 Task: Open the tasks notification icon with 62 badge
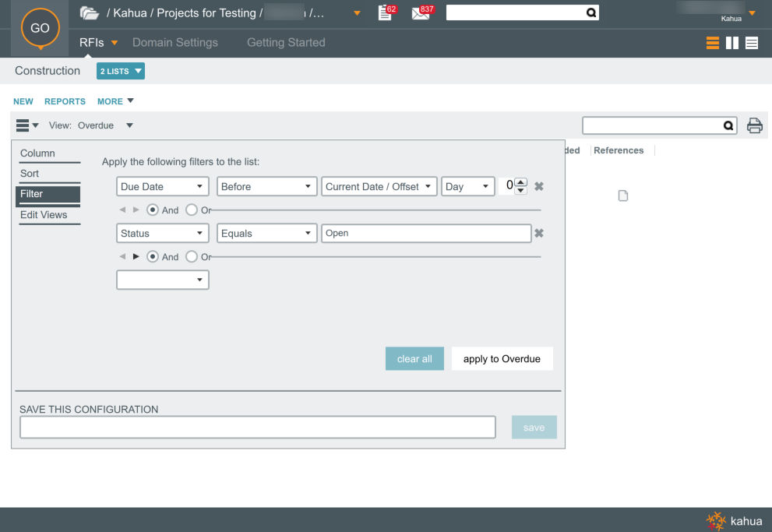tap(386, 13)
